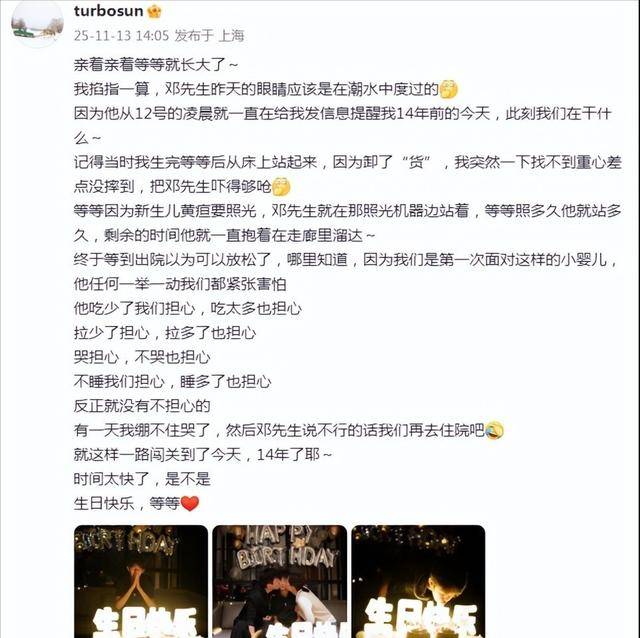Click the laughing-crying emoji after 再去住院吧
Viewport: 640px width, 638px height.
point(494,430)
